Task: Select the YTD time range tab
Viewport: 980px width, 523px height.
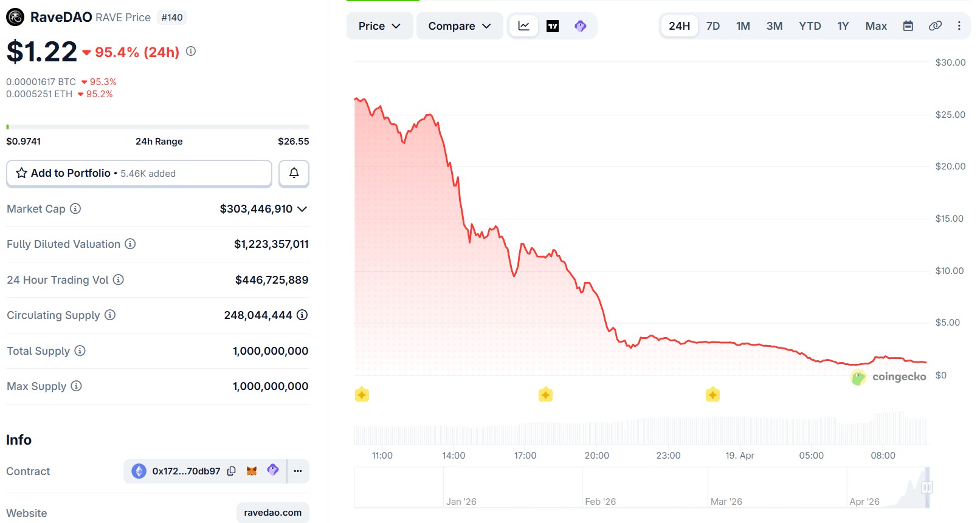Action: point(809,26)
